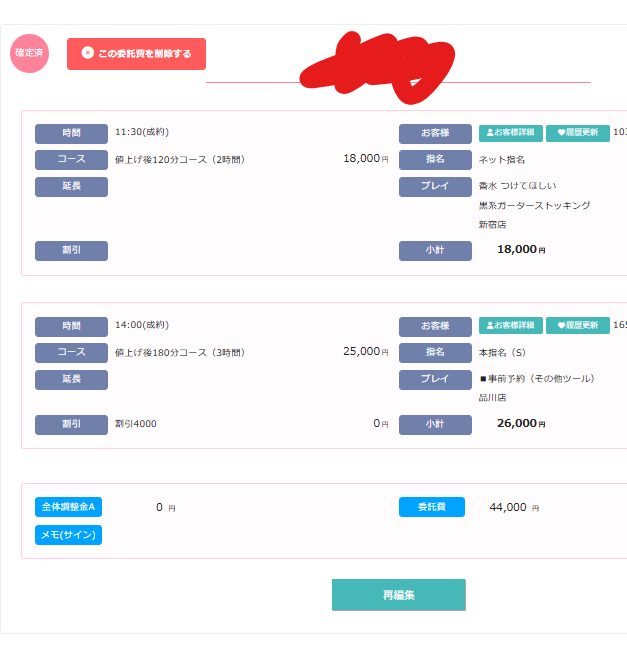627x652 pixels.
Task: Click 小計 label beside 26,000円
Action: tap(435, 425)
